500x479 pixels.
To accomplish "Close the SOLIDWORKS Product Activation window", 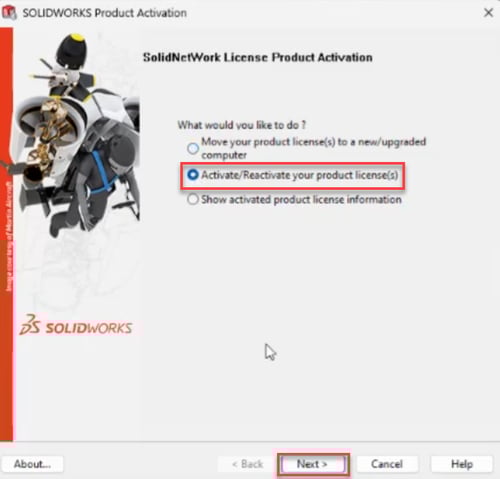I will [488, 13].
